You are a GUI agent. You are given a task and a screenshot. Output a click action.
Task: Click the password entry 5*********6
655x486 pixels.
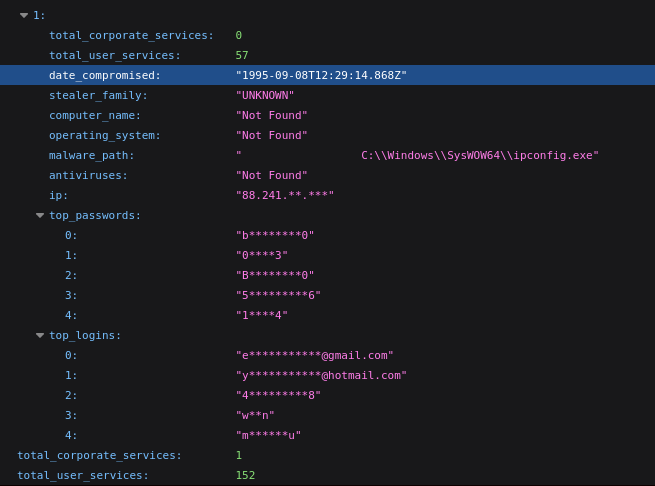[278, 295]
